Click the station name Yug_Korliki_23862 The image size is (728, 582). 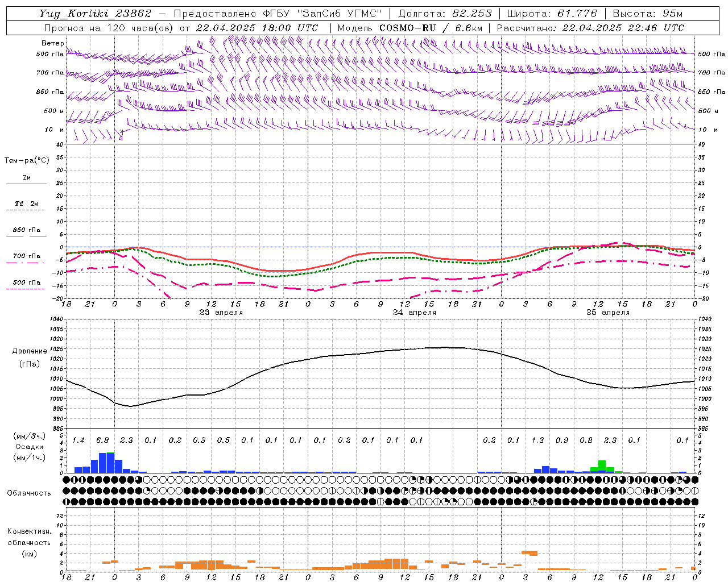click(x=96, y=14)
